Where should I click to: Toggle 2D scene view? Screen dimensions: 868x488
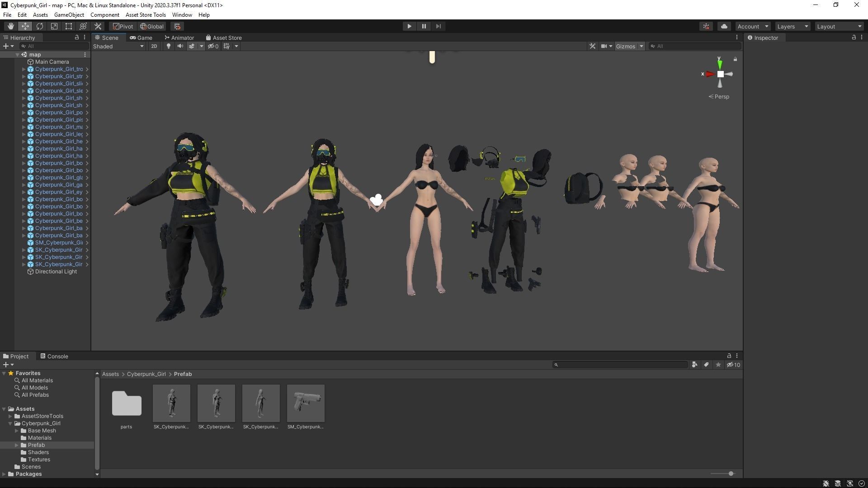[154, 46]
